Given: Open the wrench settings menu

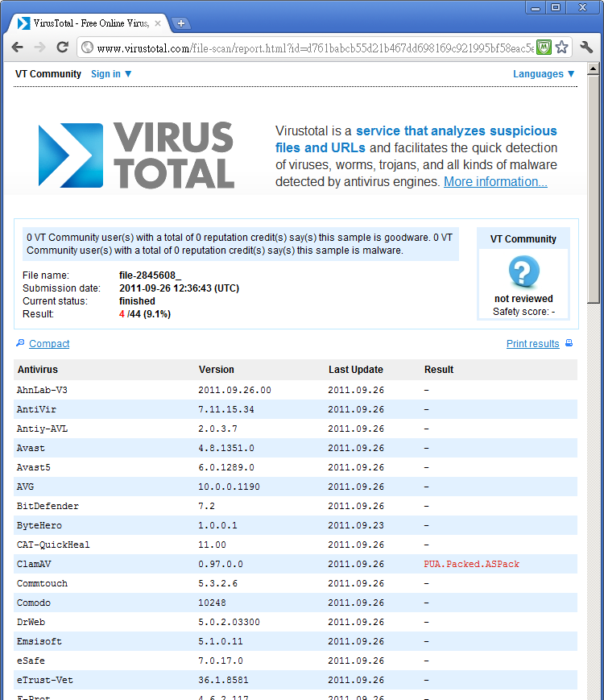Looking at the screenshot, I should pyautogui.click(x=586, y=47).
